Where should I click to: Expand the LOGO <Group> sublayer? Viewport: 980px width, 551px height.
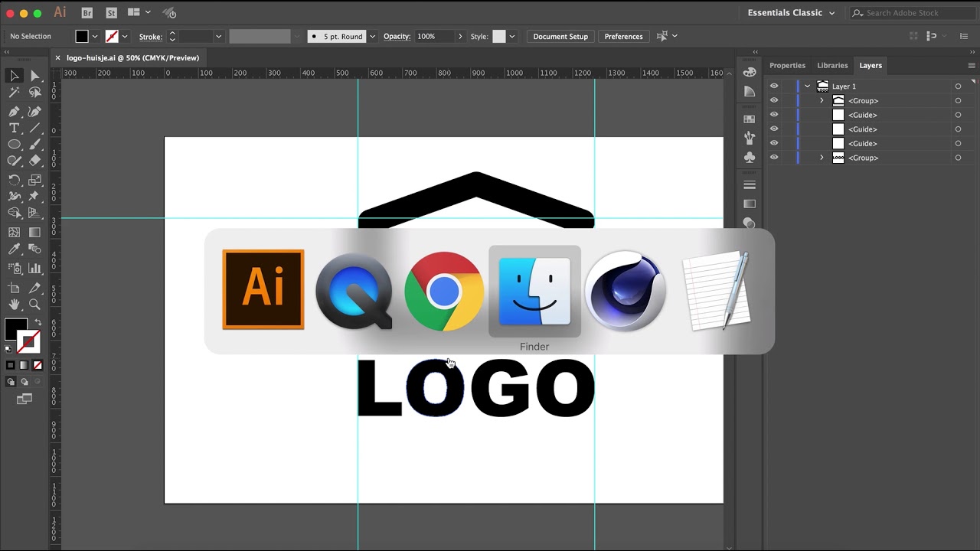click(x=822, y=158)
